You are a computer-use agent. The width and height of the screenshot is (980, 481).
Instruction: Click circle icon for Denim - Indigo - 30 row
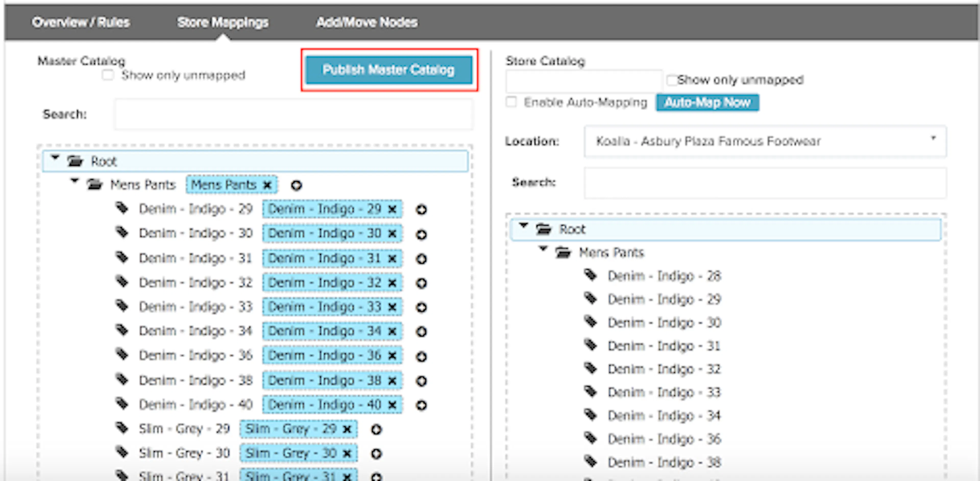click(x=421, y=234)
